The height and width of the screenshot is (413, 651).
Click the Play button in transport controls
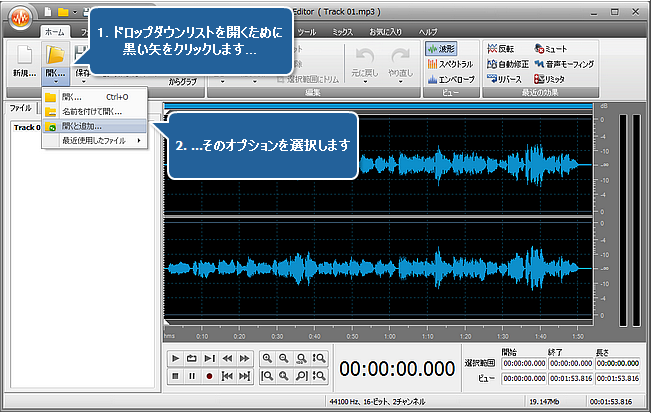[175, 358]
